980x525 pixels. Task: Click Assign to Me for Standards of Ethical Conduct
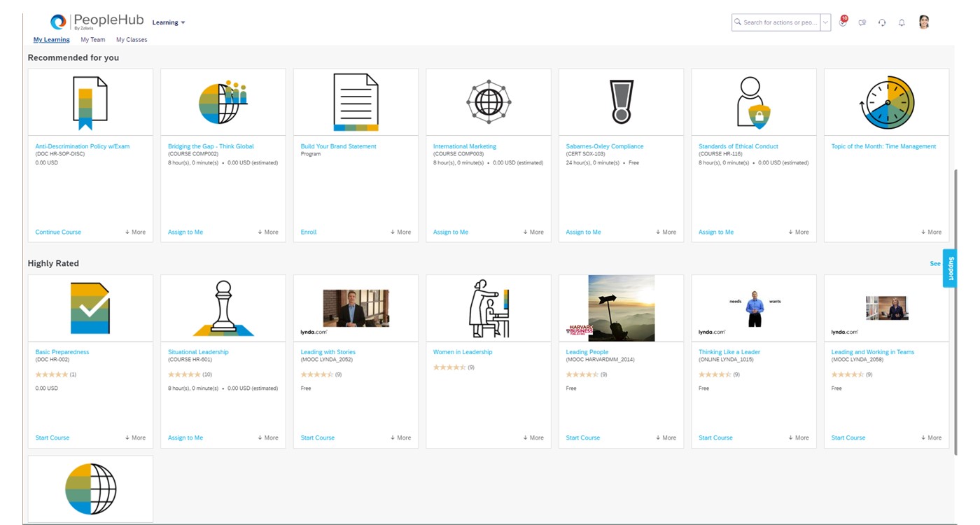716,232
